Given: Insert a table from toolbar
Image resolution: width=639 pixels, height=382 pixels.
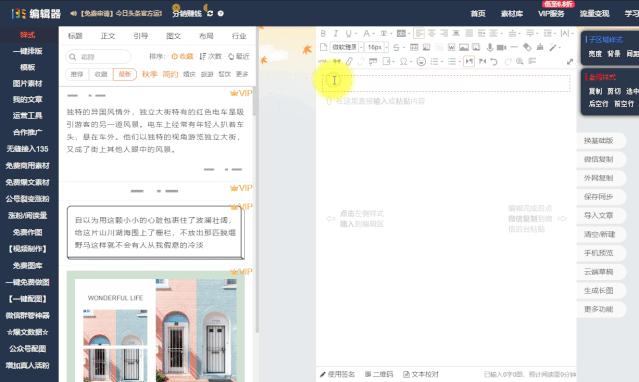Looking at the screenshot, I should (414, 47).
